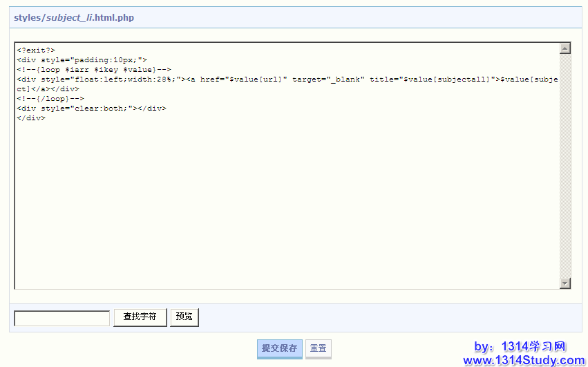Click the clear:both div code line
The width and height of the screenshot is (588, 367).
(92, 109)
